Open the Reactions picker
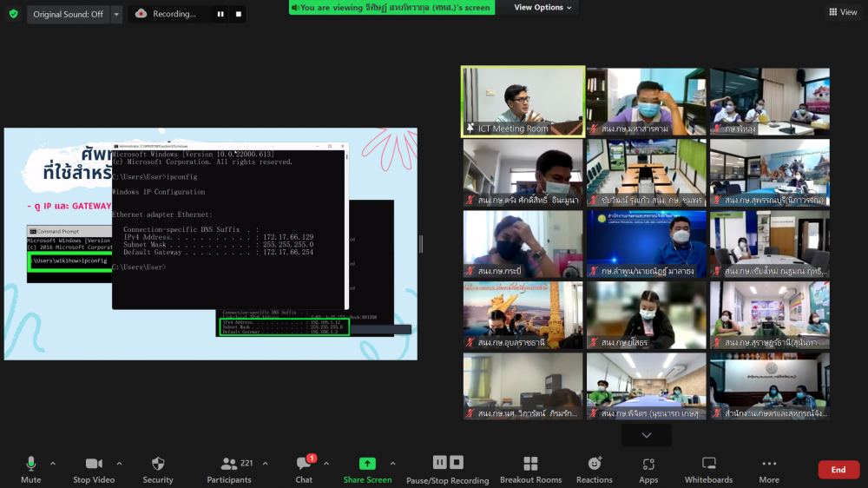This screenshot has height=488, width=868. click(x=595, y=469)
